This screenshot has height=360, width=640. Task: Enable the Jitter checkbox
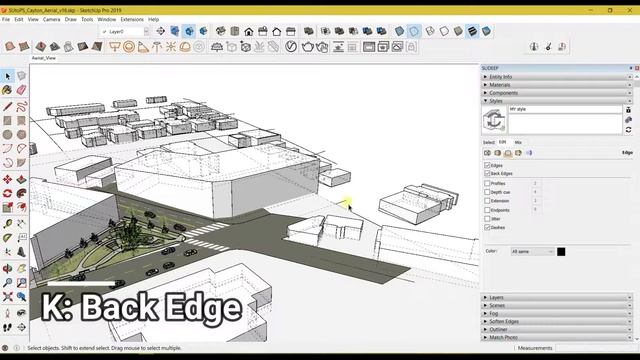pyautogui.click(x=487, y=219)
